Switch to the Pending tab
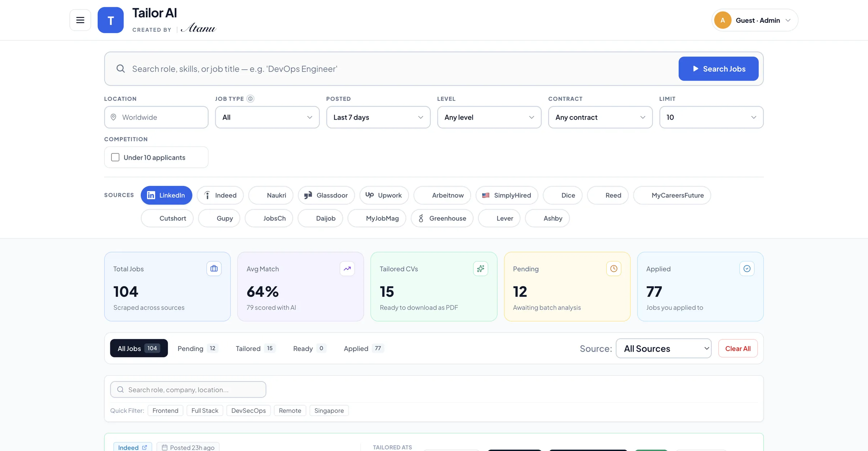This screenshot has width=868, height=451. point(197,348)
